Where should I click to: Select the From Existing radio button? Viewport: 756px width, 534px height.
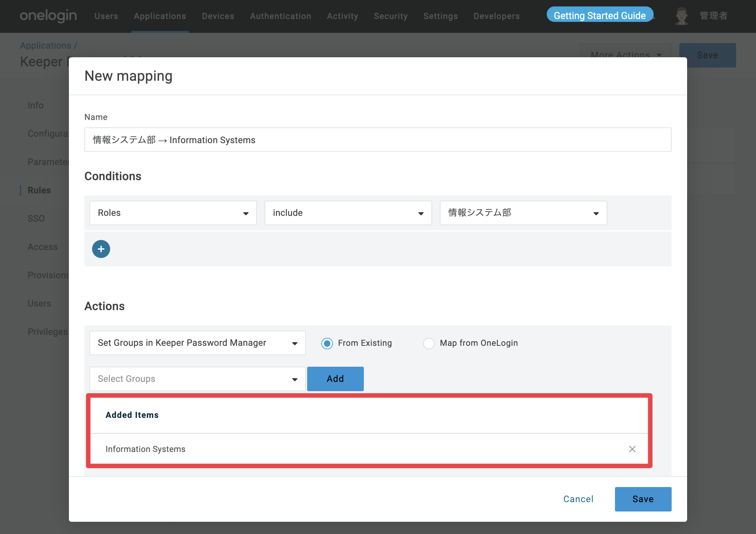click(327, 343)
